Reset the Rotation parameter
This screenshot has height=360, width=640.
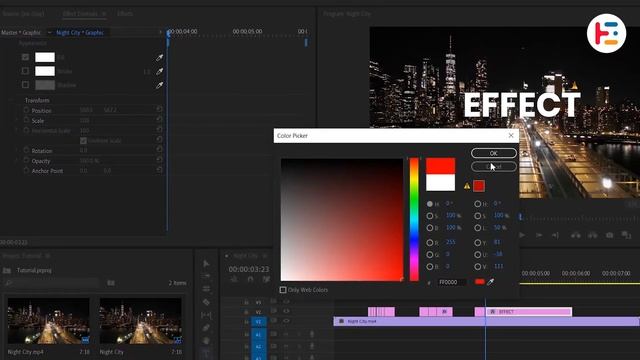coord(159,149)
